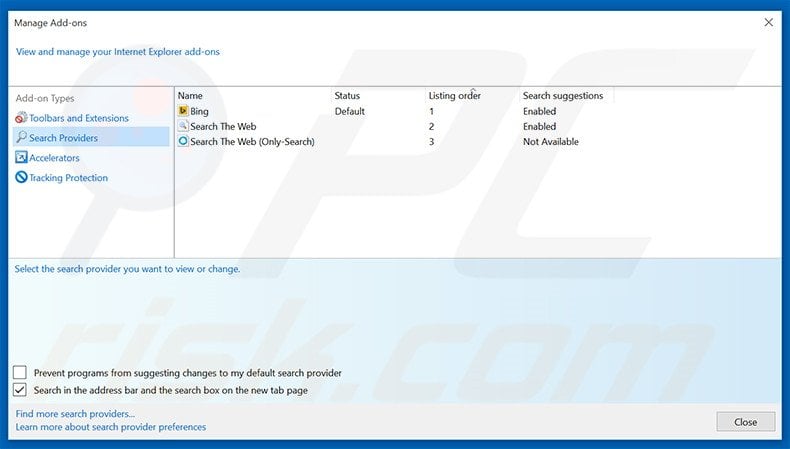The height and width of the screenshot is (449, 790).
Task: Click Search The Web's Enabled suggestions cell
Action: [x=539, y=126]
